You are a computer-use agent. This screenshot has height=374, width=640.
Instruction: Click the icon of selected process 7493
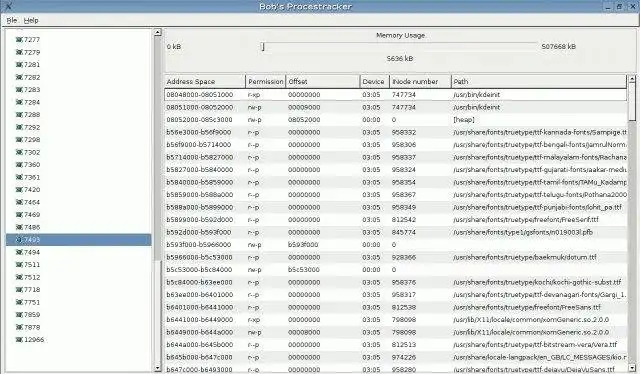tap(19, 240)
